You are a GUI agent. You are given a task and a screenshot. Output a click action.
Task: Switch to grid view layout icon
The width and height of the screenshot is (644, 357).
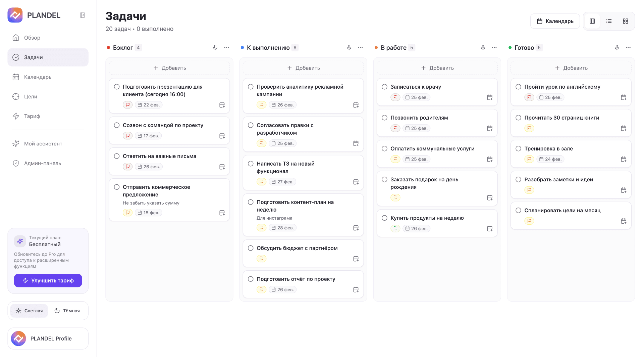626,21
